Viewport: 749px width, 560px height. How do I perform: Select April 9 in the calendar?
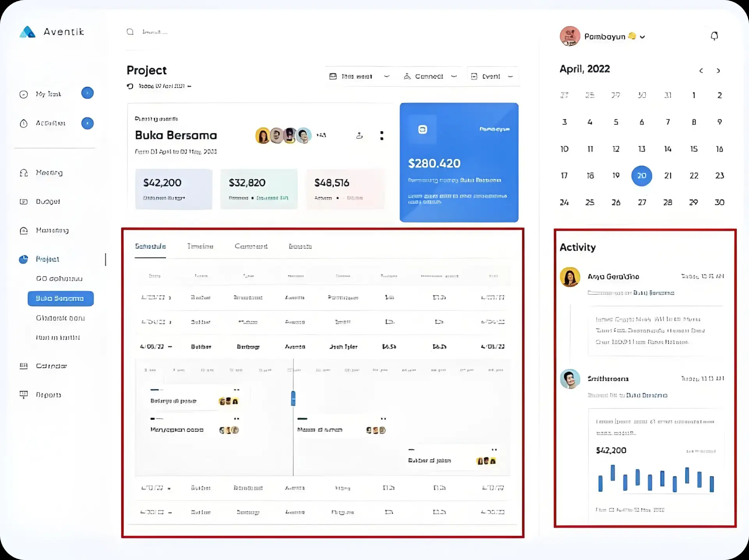pyautogui.click(x=719, y=122)
